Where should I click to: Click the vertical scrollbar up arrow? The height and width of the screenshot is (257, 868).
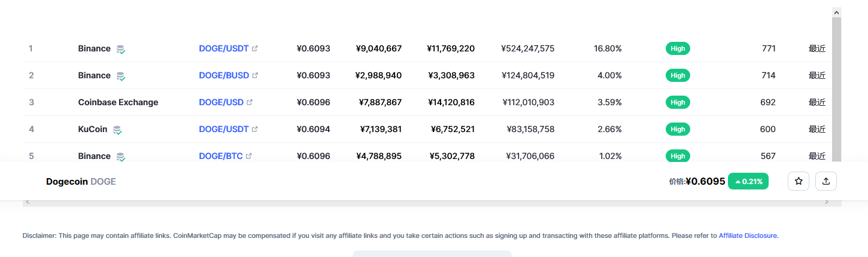pyautogui.click(x=836, y=12)
